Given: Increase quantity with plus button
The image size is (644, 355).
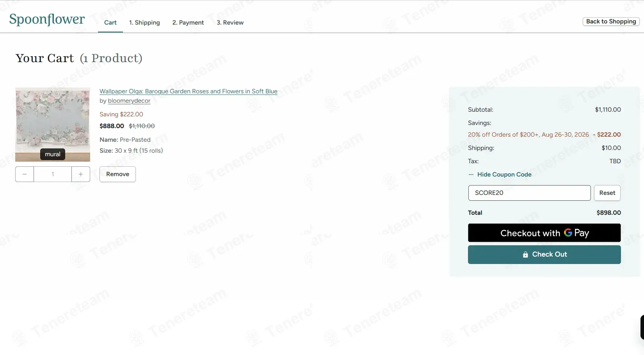Looking at the screenshot, I should (81, 174).
